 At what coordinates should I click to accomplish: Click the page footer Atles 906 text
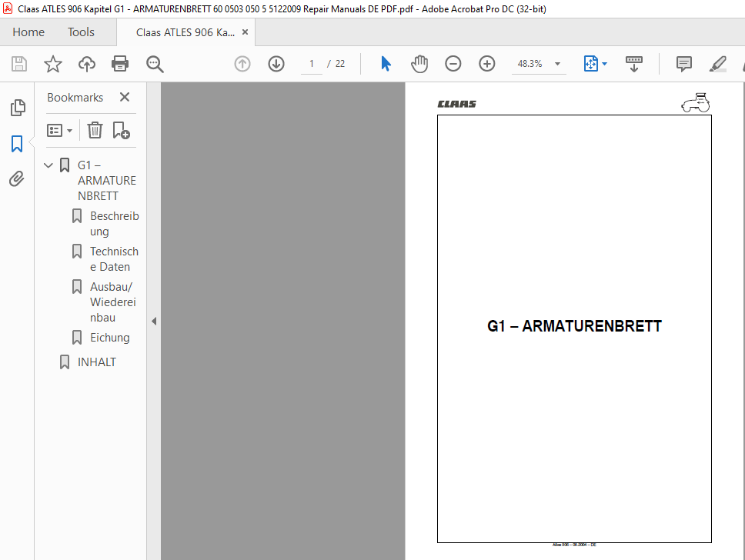574,545
